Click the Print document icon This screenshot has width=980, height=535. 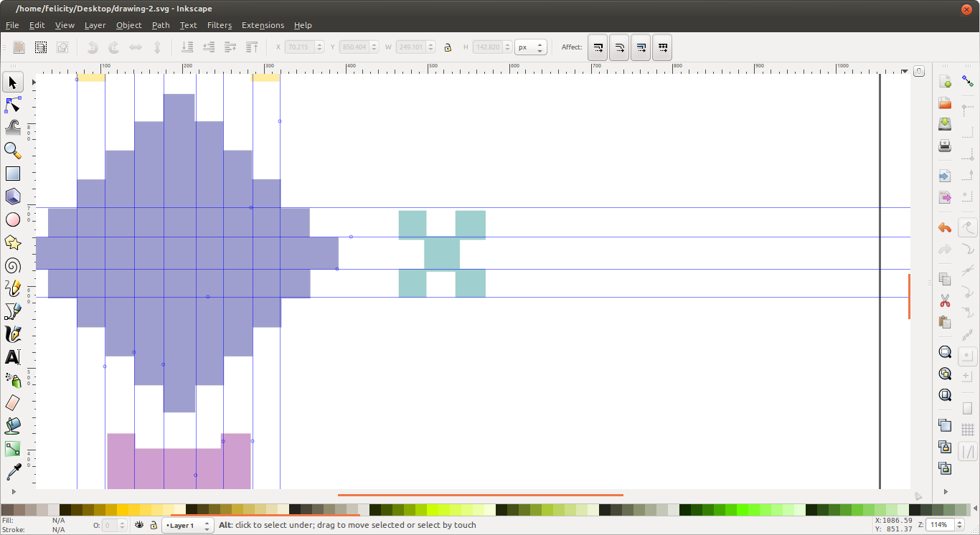tap(945, 146)
